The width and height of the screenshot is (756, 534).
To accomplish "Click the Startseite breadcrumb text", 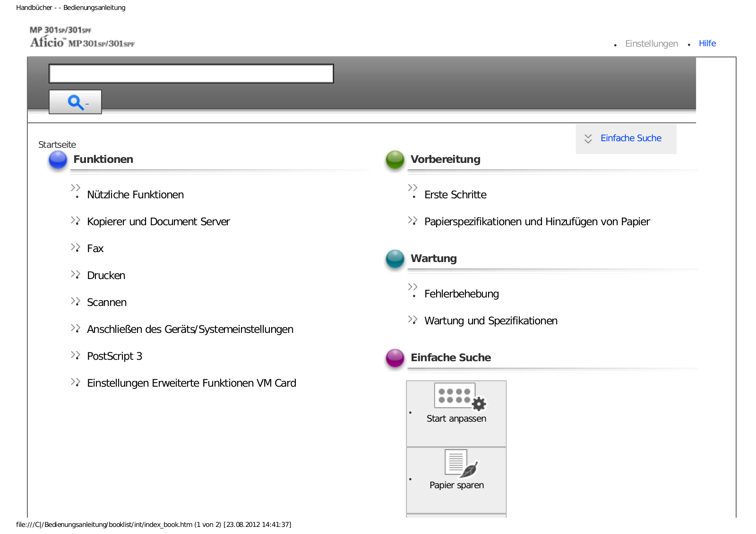I will click(57, 144).
